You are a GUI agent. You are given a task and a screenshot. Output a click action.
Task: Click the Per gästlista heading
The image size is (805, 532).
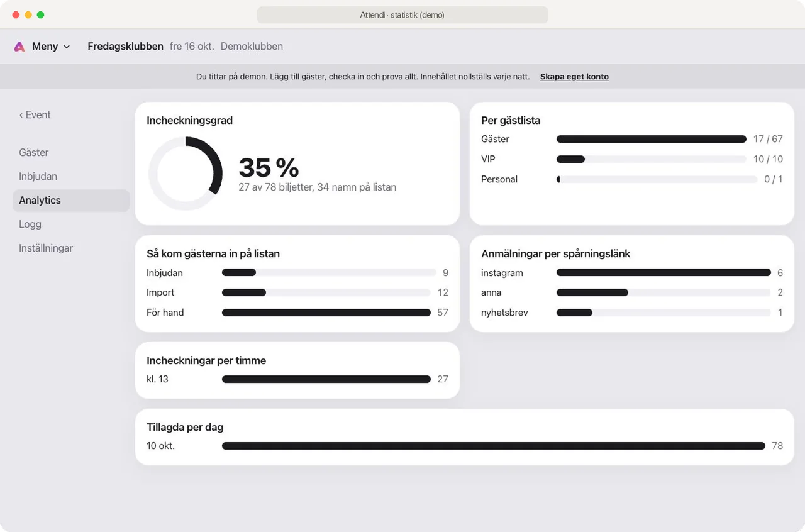tap(511, 120)
